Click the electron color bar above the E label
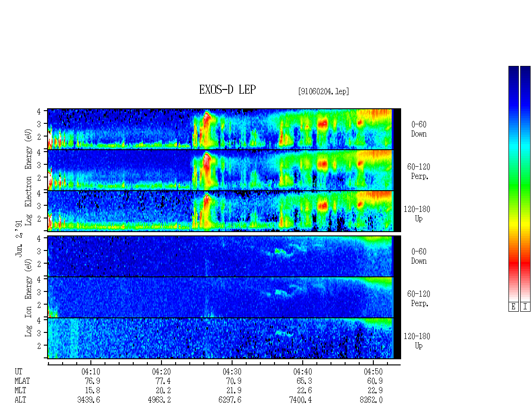532x412 pixels. point(513,184)
